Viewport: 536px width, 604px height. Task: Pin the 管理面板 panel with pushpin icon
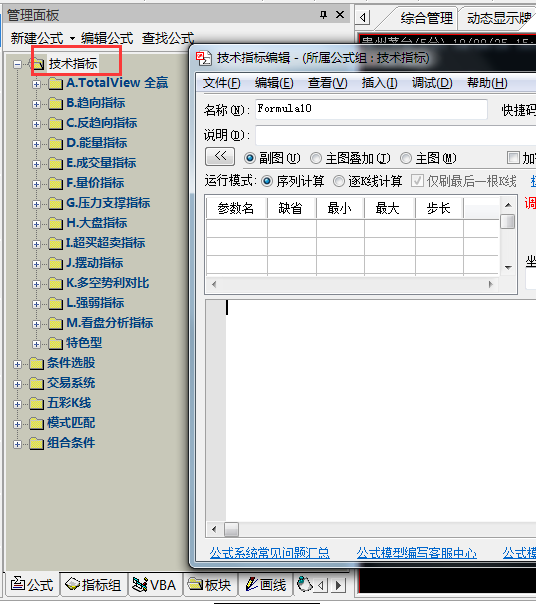point(323,15)
